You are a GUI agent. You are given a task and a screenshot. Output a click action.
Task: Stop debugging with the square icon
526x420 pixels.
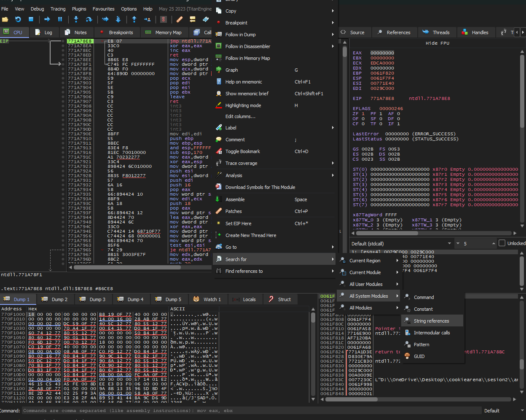click(31, 19)
